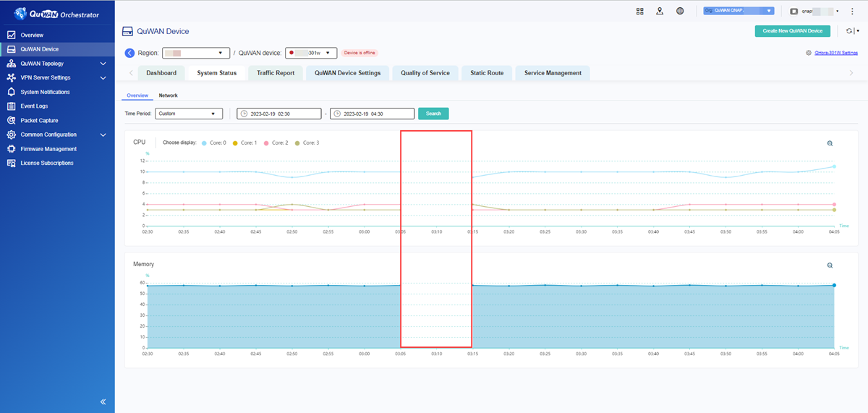
Task: Select the System Status tab
Action: (x=217, y=73)
